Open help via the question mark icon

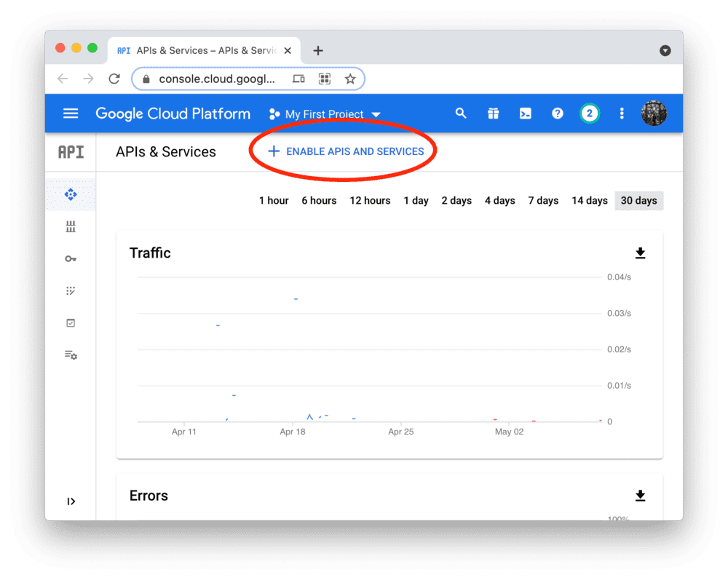tap(558, 114)
